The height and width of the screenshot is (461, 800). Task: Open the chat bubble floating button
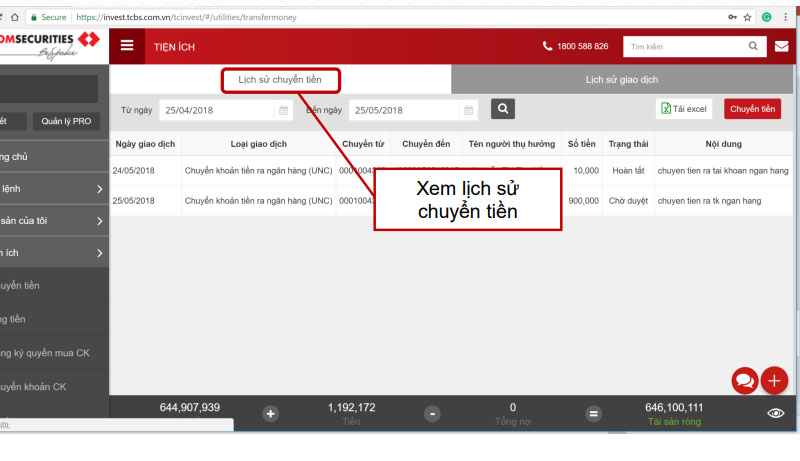point(744,380)
